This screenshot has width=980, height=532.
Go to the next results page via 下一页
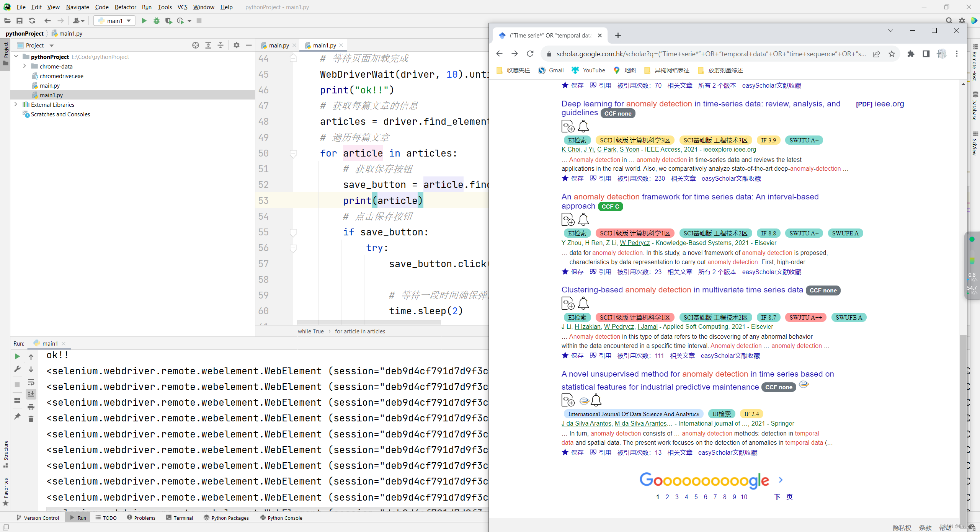click(783, 497)
